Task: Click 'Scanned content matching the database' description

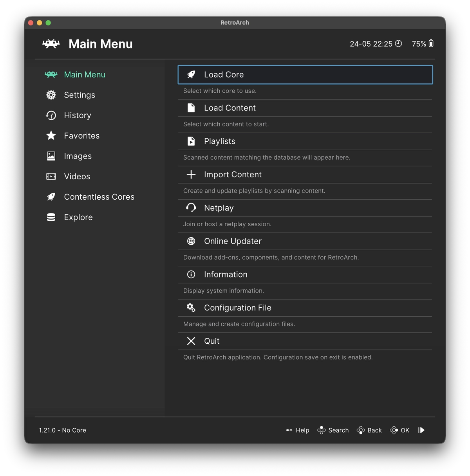Action: click(267, 157)
